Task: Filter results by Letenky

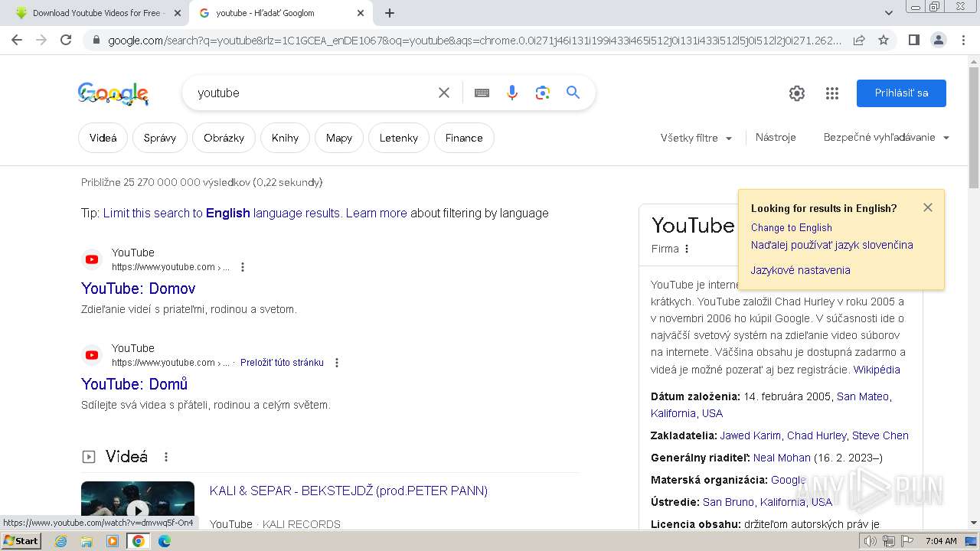Action: tap(399, 138)
